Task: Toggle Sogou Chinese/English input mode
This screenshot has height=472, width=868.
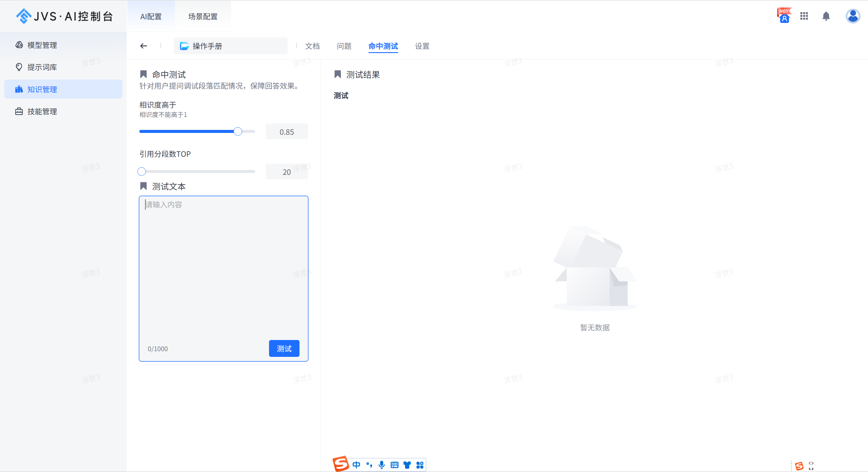Action: (356, 465)
